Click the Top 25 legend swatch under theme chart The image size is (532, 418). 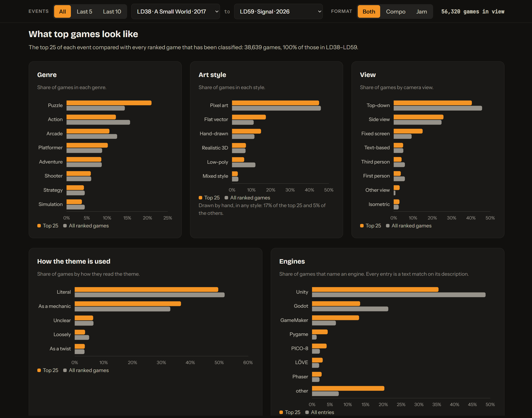pyautogui.click(x=39, y=370)
